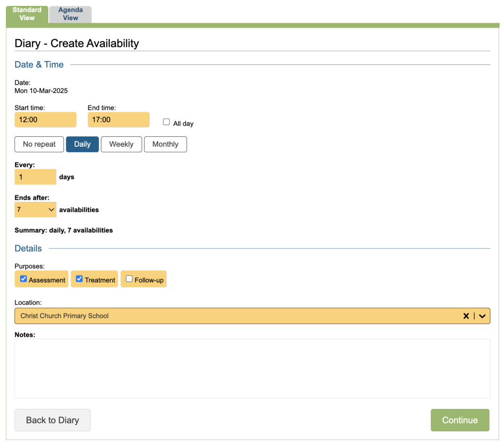Open the Ends after availabilities dropdown
Viewport: 504px width, 444px height.
[x=35, y=210]
